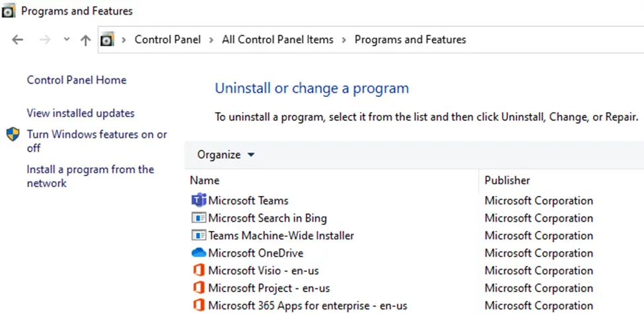
Task: Click Publisher cell in Microsoft Visio row
Action: [538, 271]
